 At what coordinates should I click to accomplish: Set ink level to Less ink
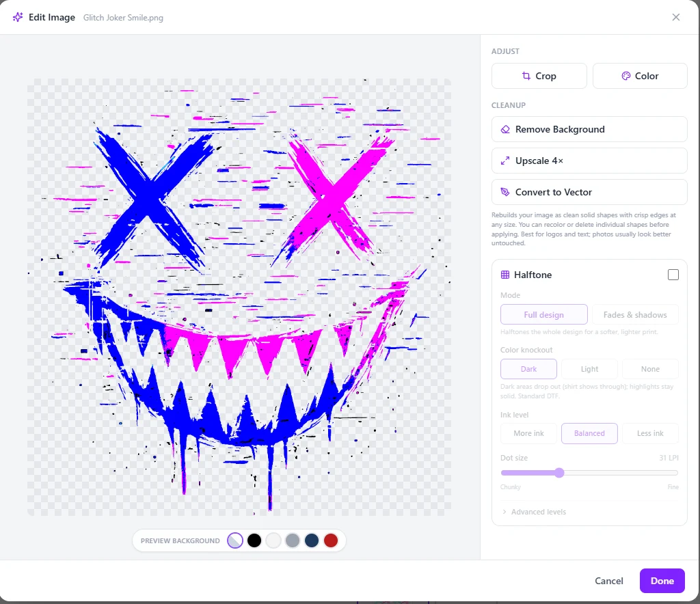tap(650, 433)
